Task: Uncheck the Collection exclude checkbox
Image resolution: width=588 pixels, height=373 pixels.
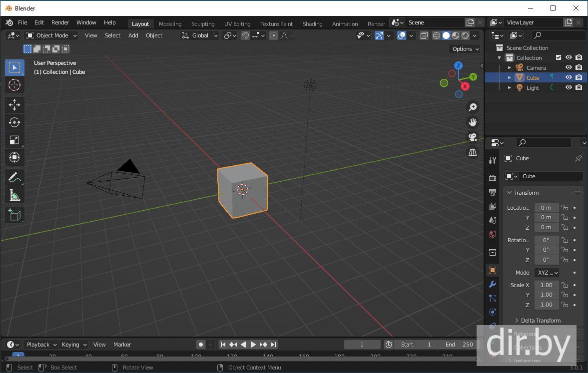Action: coord(559,57)
